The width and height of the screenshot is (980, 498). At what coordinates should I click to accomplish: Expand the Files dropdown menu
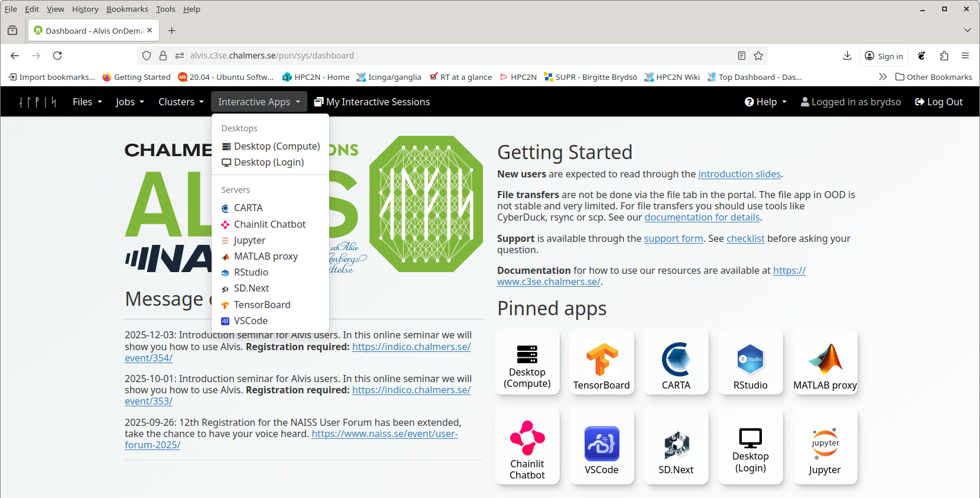[87, 102]
